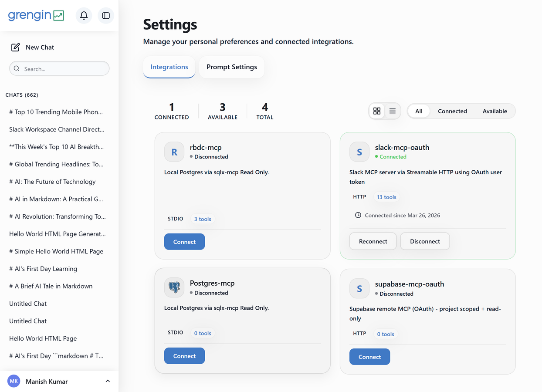Click the HTTP tag on supabase-mcp-oauth card

(359, 333)
